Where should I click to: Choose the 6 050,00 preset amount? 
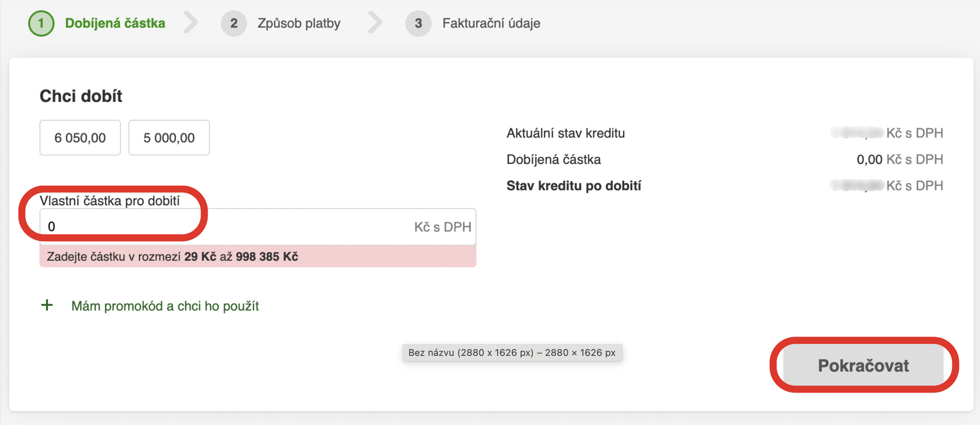(80, 138)
